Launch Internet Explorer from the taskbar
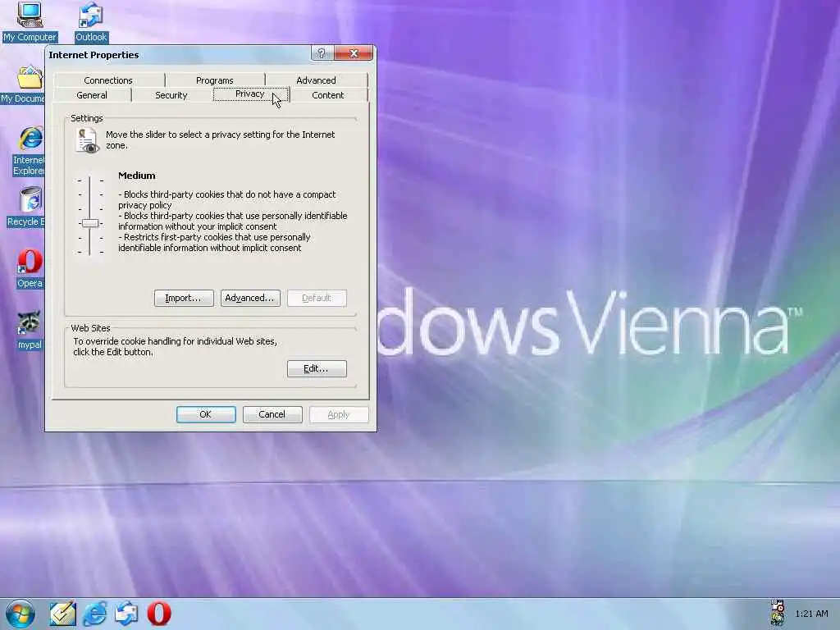Viewport: 840px width, 630px height. tap(95, 614)
